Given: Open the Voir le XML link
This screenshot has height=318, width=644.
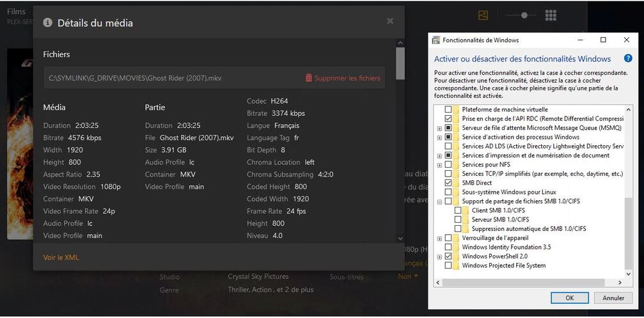Looking at the screenshot, I should (x=61, y=258).
